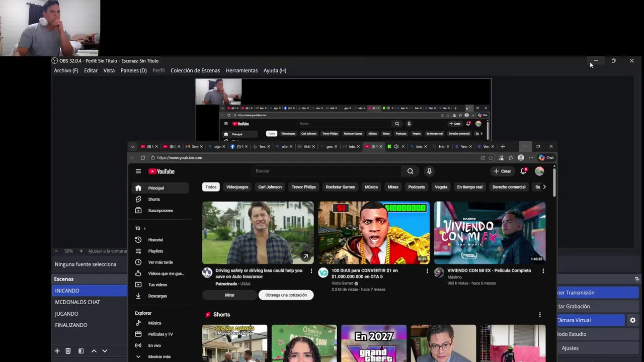Open the scene filters icon in Escenas
This screenshot has height=362, width=644.
(80, 351)
